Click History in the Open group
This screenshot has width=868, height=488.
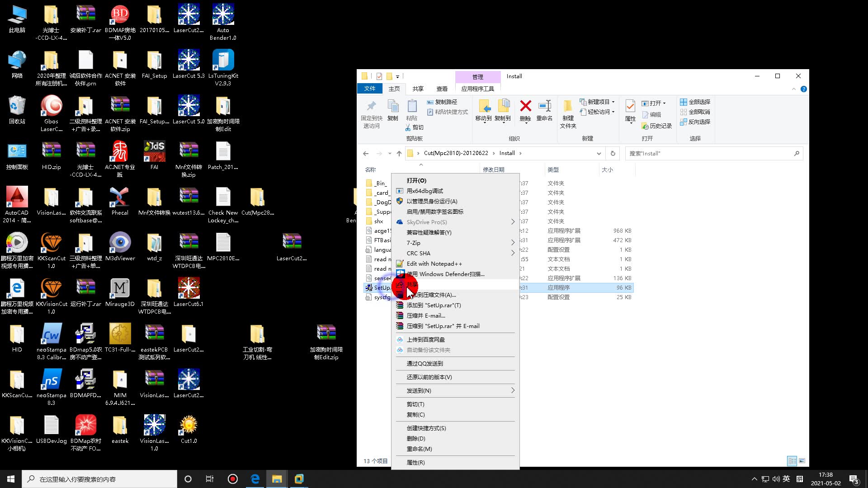(x=657, y=126)
